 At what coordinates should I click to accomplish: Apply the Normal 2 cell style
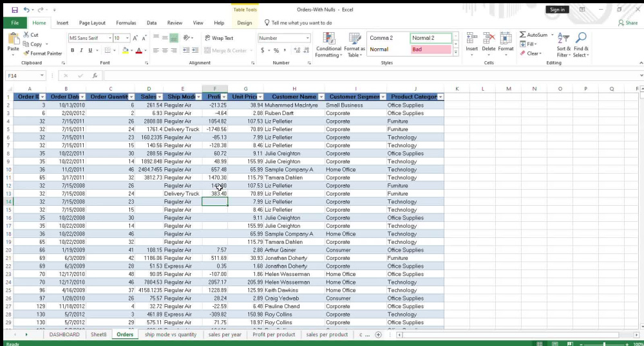(431, 38)
